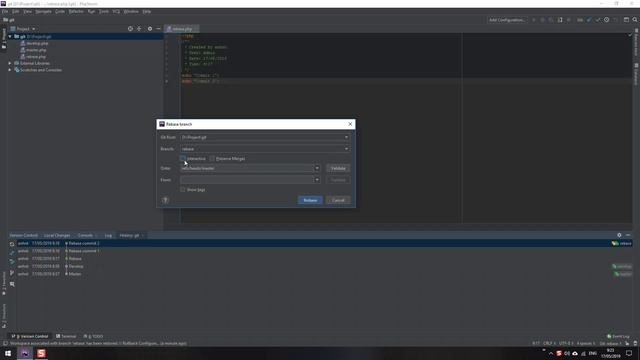Viewport: 640px width, 360px height.
Task: Click the empty From input field
Action: [247, 180]
